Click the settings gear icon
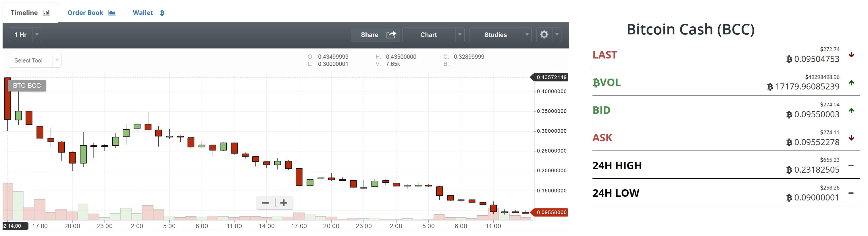868x236 pixels. pos(544,34)
